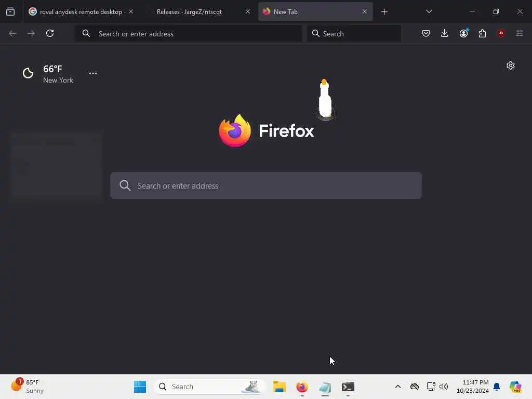Select the New Tab tab
This screenshot has height=399, width=532.
315,12
